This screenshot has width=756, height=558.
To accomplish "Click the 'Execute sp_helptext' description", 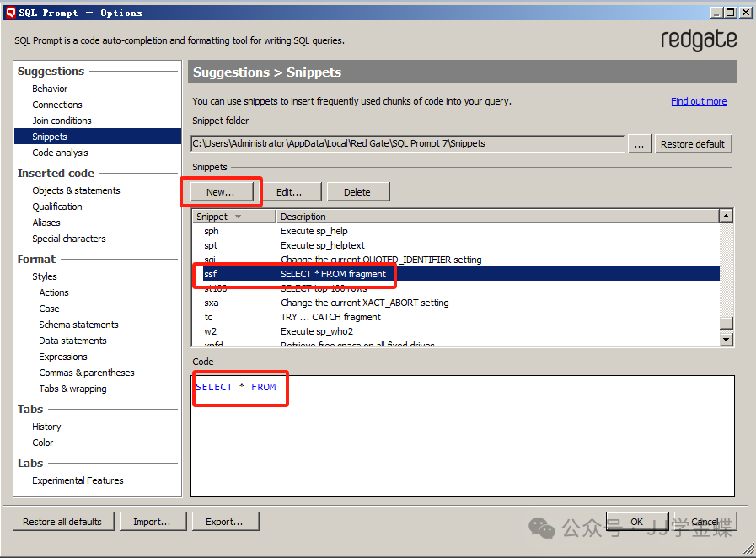I will 323,245.
